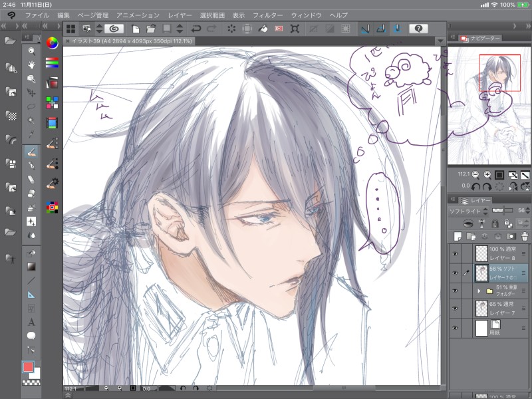Undo the last action
This screenshot has width=532, height=399.
pos(196,29)
